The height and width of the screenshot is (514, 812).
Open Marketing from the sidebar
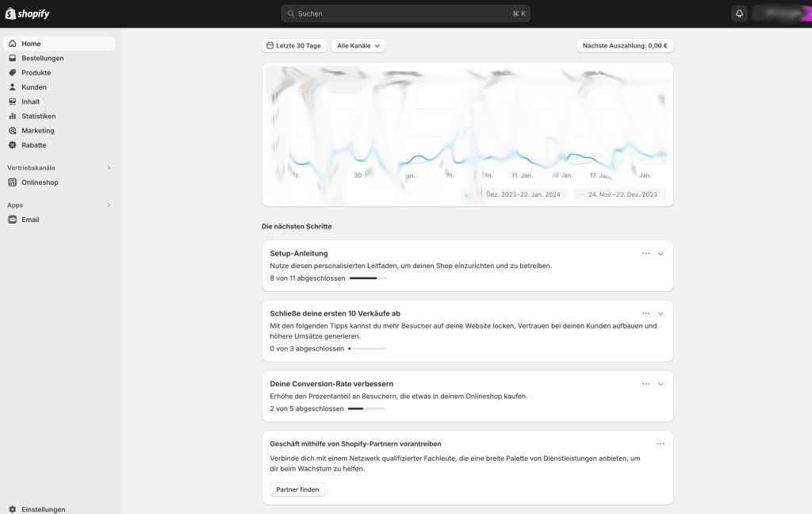point(38,131)
